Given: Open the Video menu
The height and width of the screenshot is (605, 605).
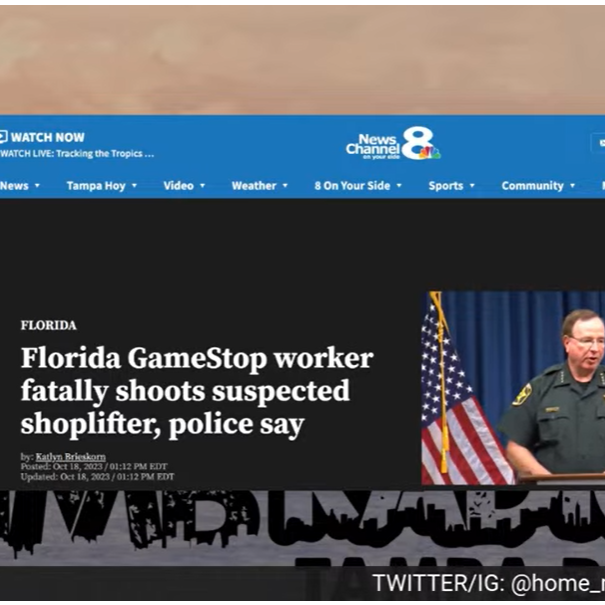Looking at the screenshot, I should pyautogui.click(x=178, y=186).
